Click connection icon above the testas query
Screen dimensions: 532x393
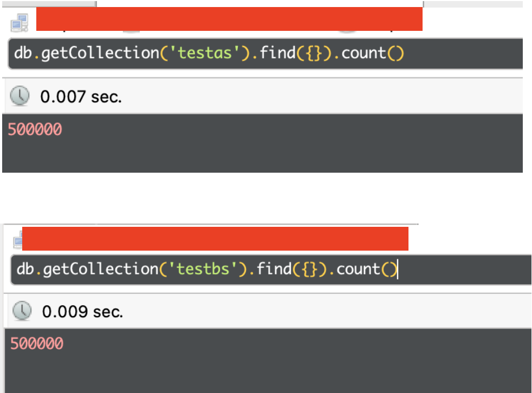tap(19, 23)
